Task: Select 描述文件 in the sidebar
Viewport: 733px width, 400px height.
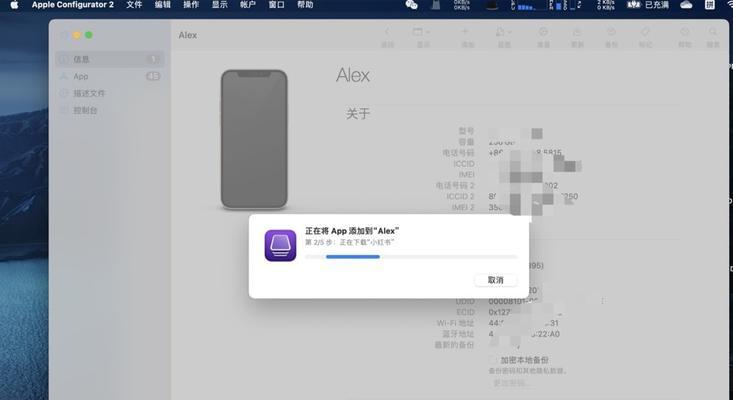Action: (x=110, y=93)
